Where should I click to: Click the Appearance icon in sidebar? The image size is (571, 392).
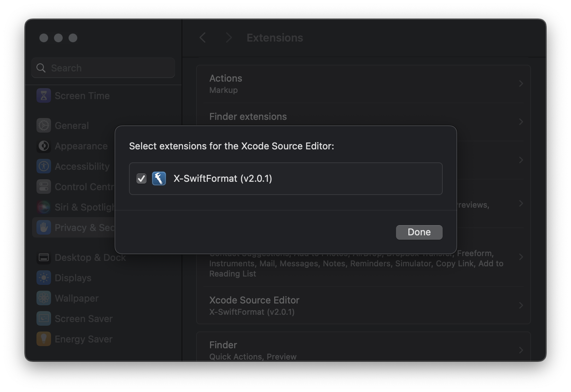click(44, 146)
